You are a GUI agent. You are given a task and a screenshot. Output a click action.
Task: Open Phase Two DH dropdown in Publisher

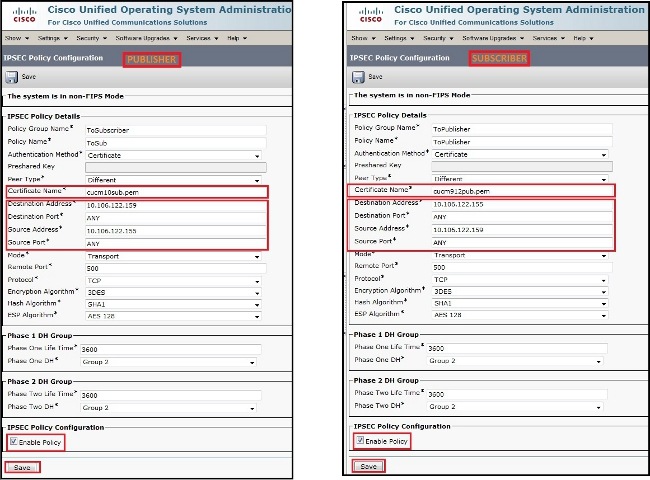pyautogui.click(x=168, y=408)
